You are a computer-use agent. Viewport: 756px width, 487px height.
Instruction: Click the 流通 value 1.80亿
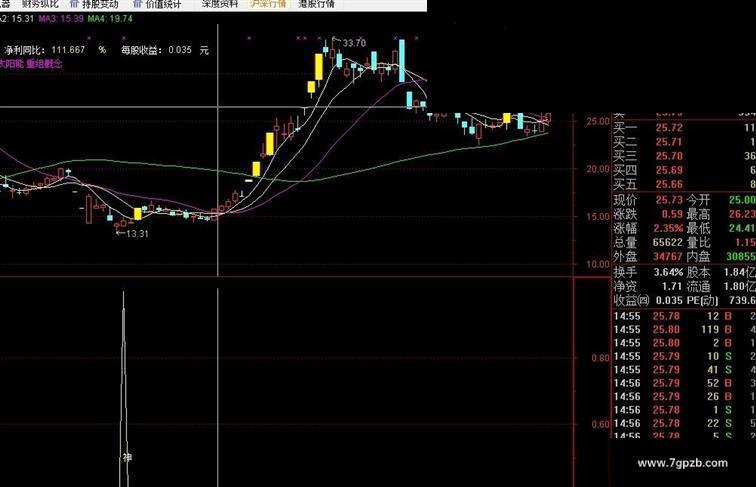[x=740, y=286]
